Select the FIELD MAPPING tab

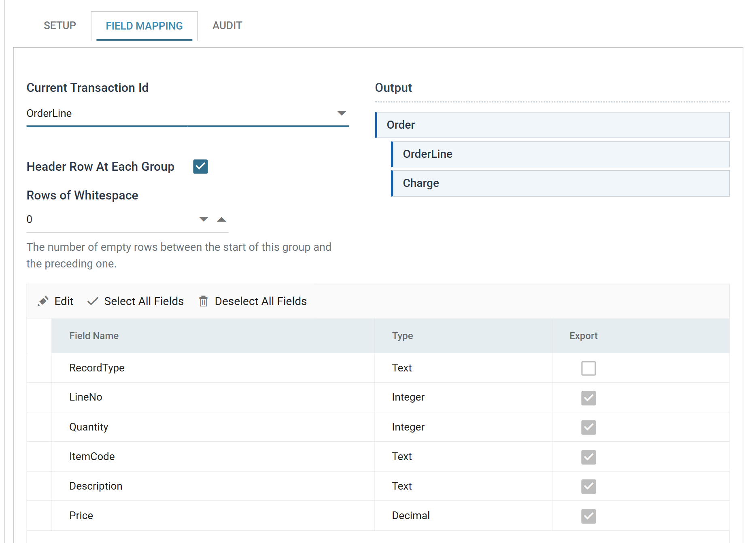[x=144, y=26]
